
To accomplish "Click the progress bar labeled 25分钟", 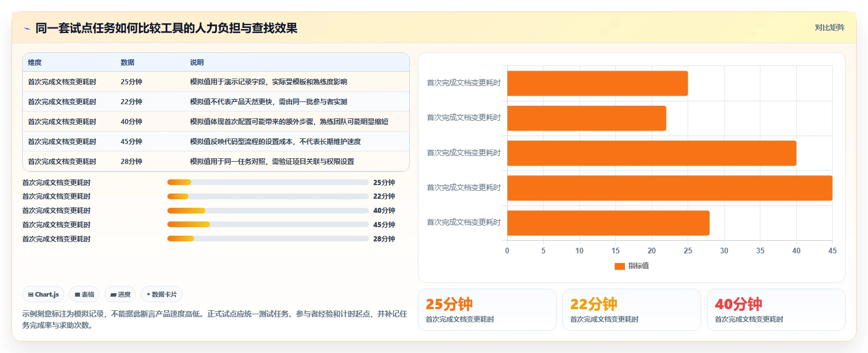I will [268, 183].
